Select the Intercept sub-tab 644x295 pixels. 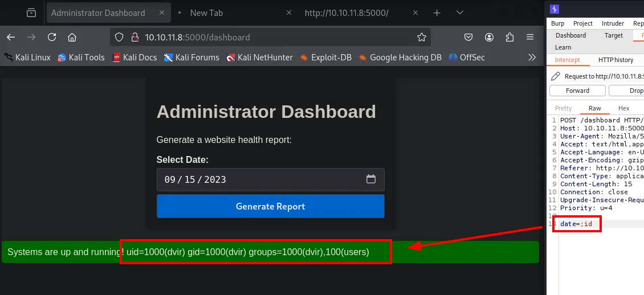(x=567, y=60)
